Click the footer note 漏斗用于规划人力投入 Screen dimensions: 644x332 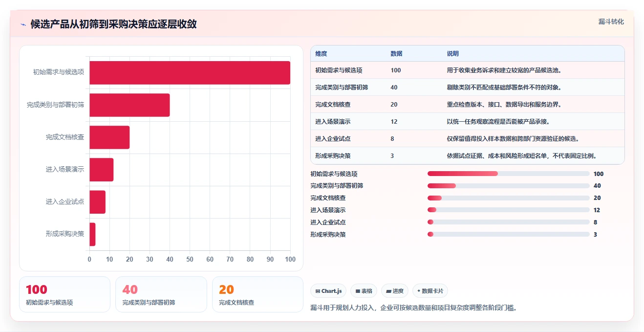coord(414,308)
